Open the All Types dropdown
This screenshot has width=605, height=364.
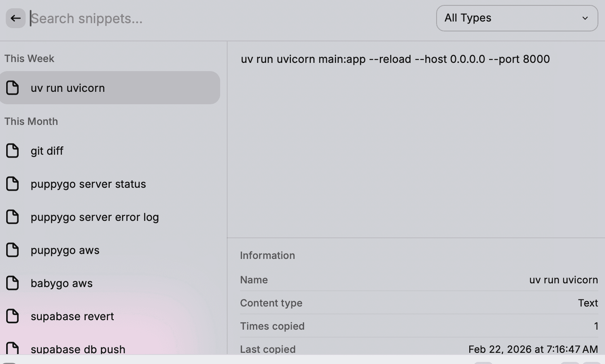[516, 18]
